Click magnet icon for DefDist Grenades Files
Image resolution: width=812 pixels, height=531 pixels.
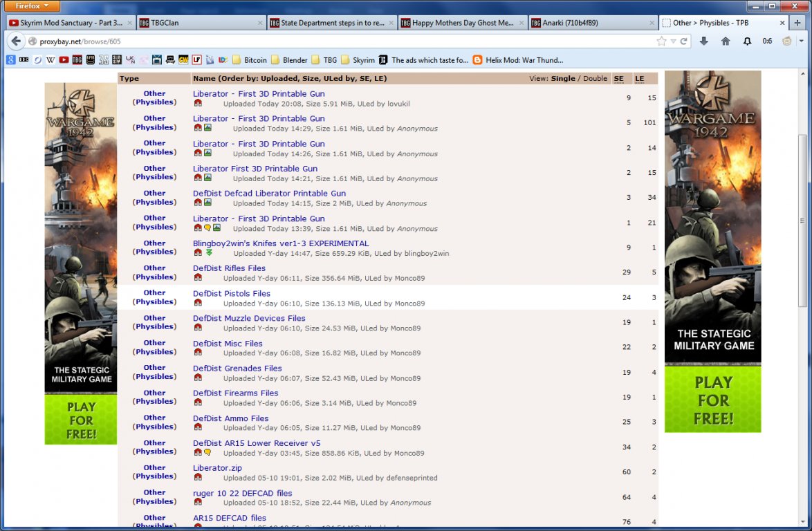point(198,378)
